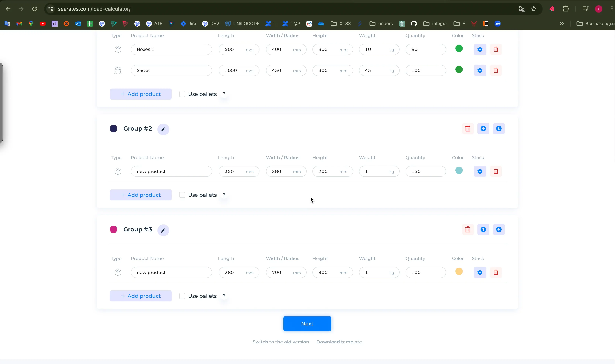Open stack settings gear for Sacks

point(480,70)
